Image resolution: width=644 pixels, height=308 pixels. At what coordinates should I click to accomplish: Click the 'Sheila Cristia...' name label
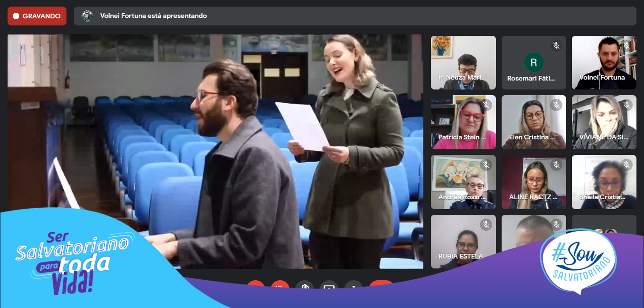pyautogui.click(x=603, y=197)
